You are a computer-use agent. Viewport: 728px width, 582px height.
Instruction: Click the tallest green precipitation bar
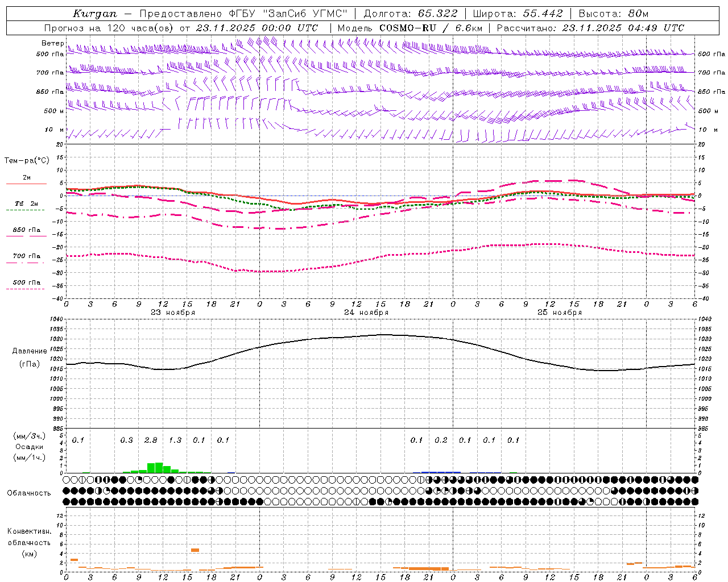point(159,468)
